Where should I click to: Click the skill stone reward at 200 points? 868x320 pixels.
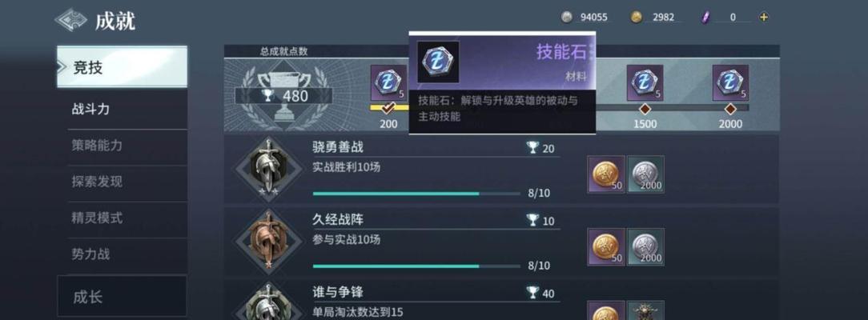[388, 83]
